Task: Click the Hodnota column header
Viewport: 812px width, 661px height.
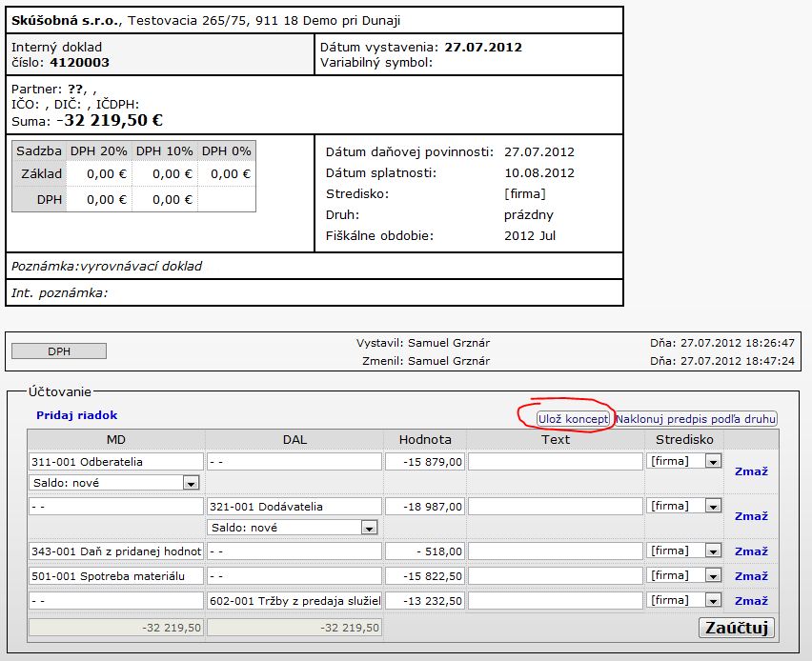Action: click(425, 439)
